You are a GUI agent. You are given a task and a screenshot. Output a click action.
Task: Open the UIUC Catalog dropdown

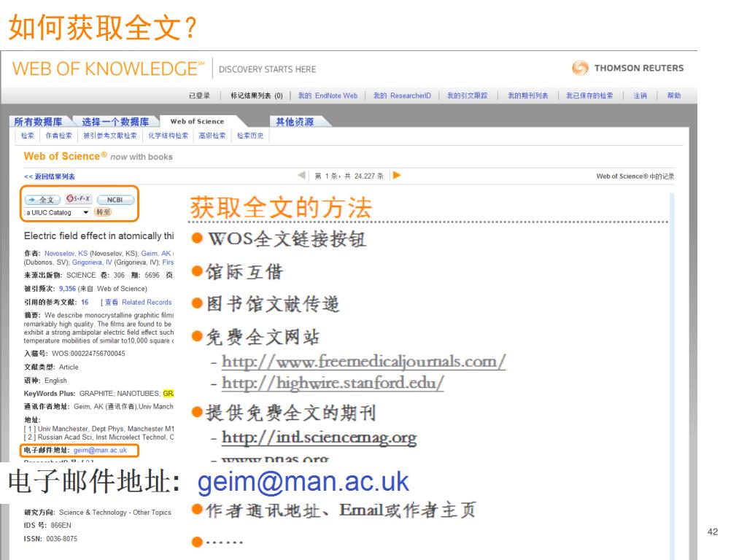coord(58,212)
